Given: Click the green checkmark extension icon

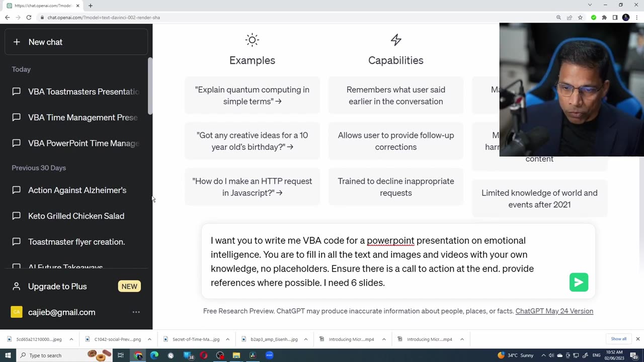Looking at the screenshot, I should point(594,18).
